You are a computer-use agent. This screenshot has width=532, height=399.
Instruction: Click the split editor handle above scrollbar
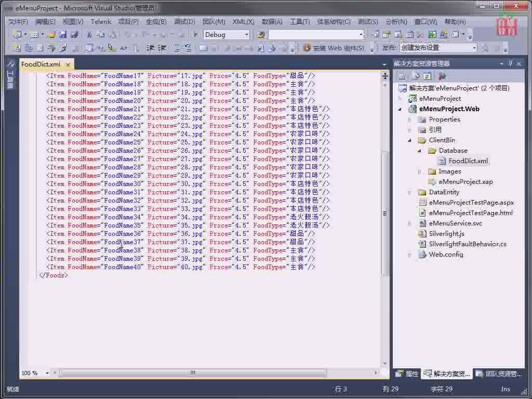pyautogui.click(x=385, y=76)
